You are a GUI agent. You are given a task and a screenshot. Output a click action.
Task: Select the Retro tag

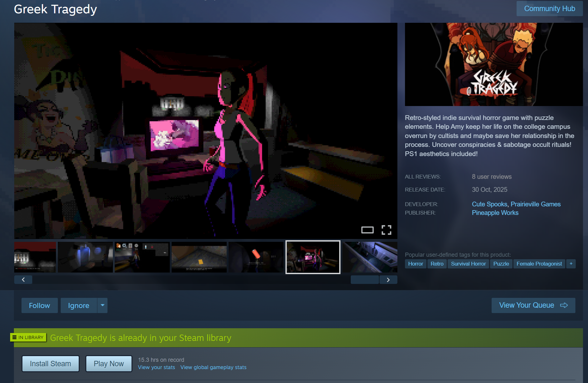(x=437, y=264)
